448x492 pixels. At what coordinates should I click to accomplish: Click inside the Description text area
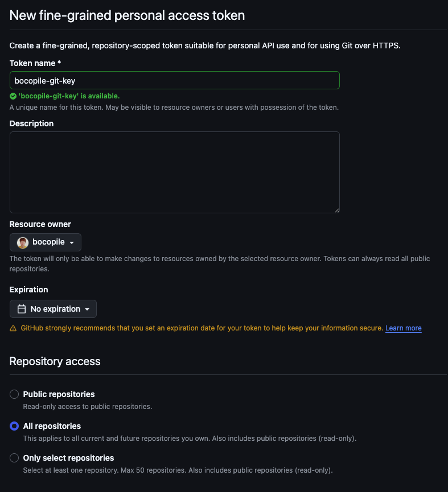[174, 172]
